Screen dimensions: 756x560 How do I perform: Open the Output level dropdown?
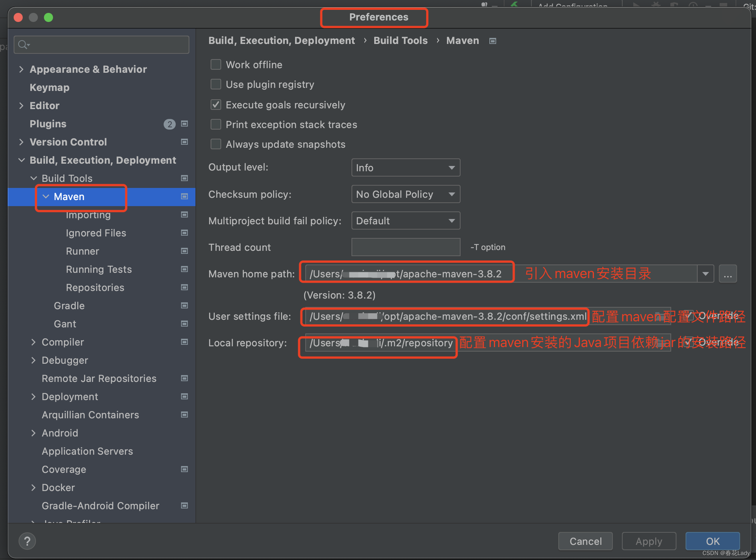pos(406,168)
